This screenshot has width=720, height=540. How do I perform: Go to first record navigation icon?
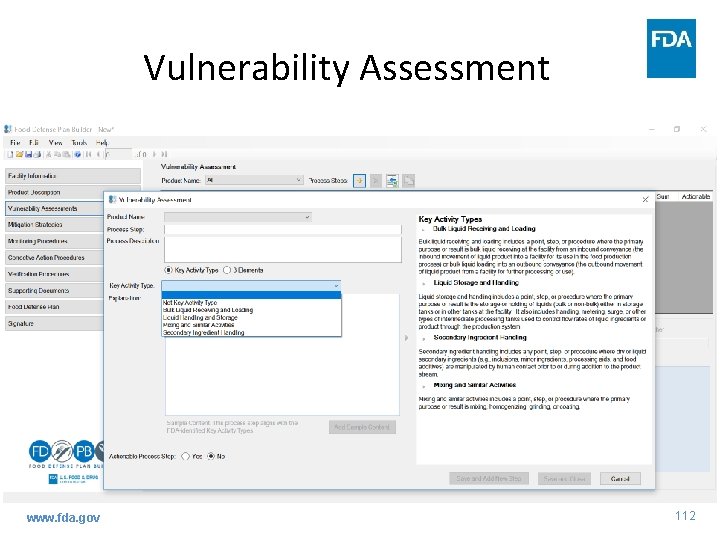(88, 155)
